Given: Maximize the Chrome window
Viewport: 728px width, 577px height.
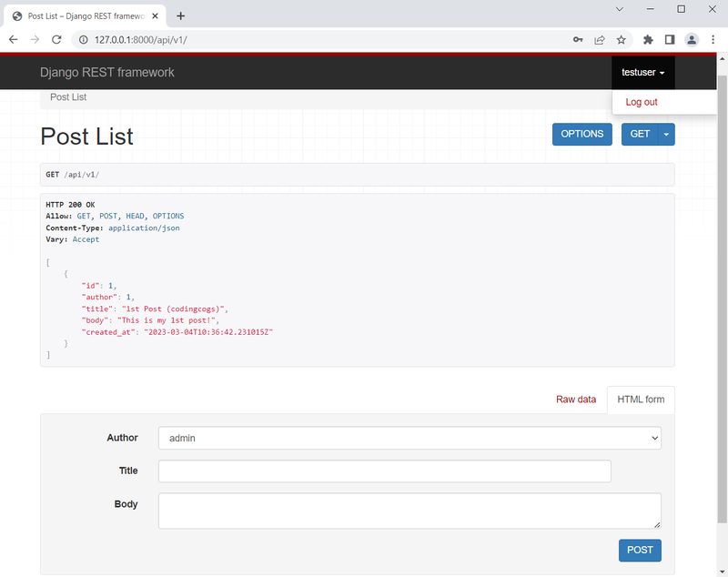Looking at the screenshot, I should click(x=681, y=9).
